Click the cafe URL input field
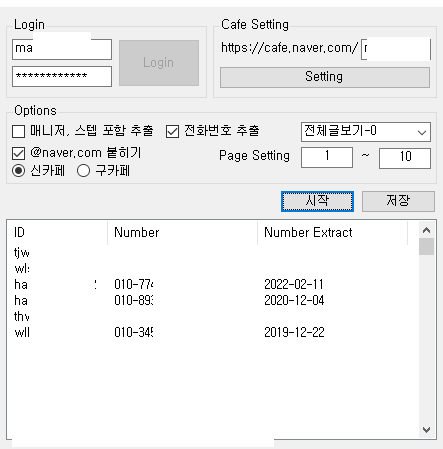 (396, 49)
